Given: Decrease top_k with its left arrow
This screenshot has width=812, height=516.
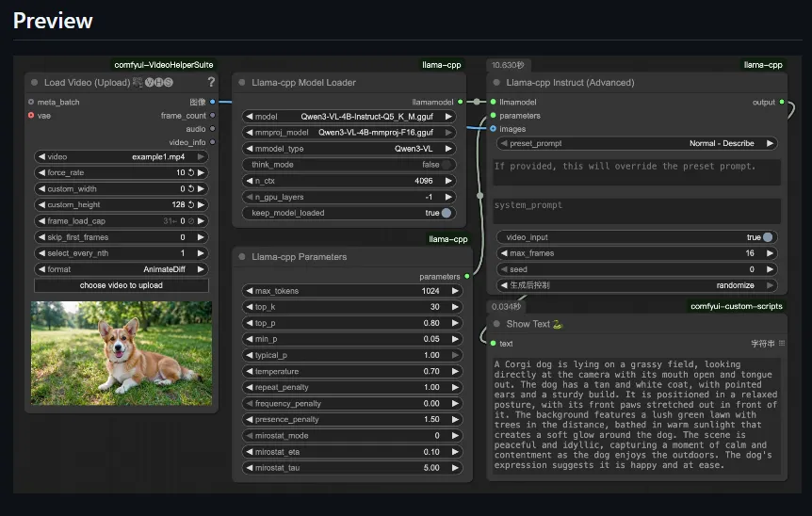Looking at the screenshot, I should click(250, 307).
